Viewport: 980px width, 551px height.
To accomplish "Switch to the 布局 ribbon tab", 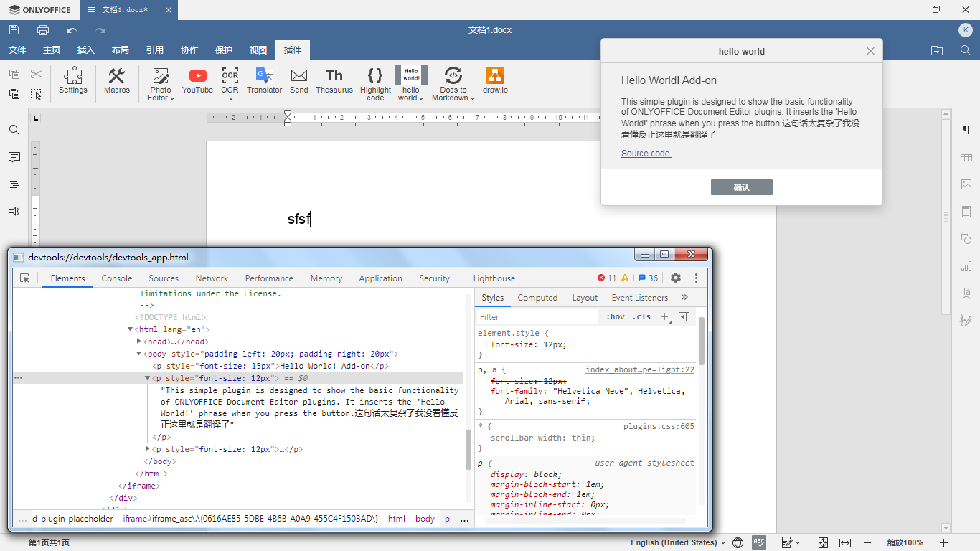I will [x=121, y=50].
